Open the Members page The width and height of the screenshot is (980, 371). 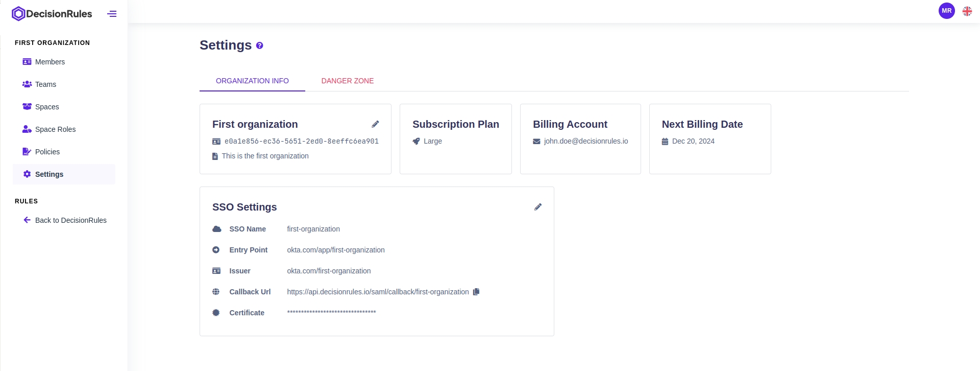pos(50,62)
